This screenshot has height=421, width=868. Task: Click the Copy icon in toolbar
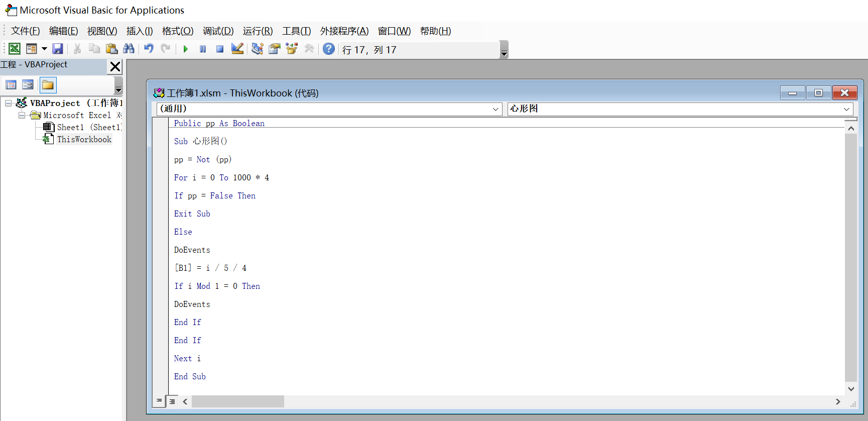(x=94, y=49)
